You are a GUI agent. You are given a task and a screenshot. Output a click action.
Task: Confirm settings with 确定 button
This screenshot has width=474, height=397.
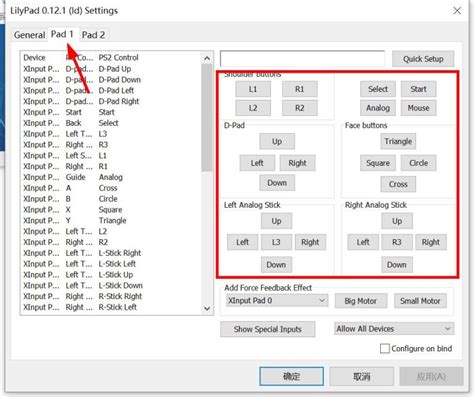coord(292,377)
